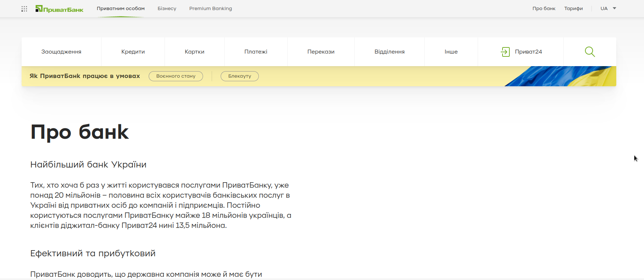
Task: Open the Кредити menu
Action: [x=133, y=52]
